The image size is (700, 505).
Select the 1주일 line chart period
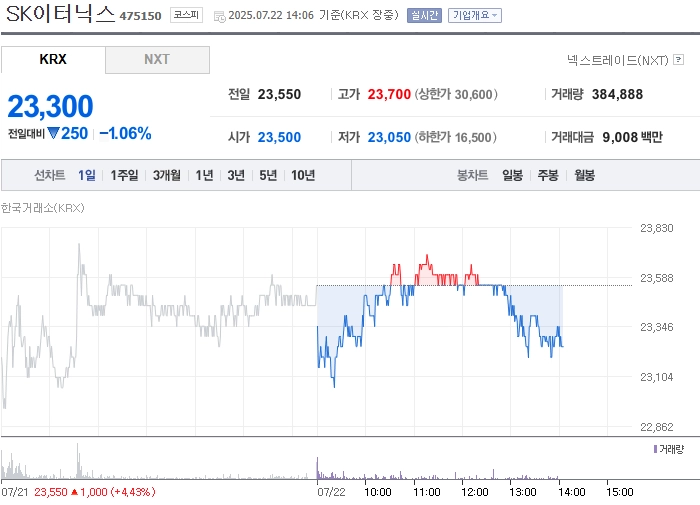(x=124, y=175)
